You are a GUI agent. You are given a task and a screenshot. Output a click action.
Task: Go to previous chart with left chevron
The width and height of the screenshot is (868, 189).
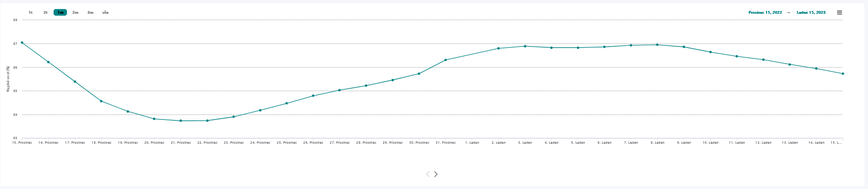[x=428, y=174]
